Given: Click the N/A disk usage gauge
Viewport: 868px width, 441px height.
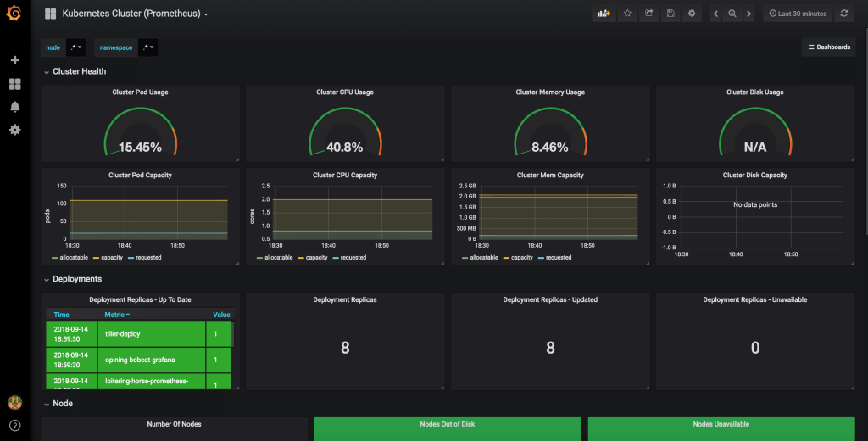Looking at the screenshot, I should pyautogui.click(x=755, y=133).
